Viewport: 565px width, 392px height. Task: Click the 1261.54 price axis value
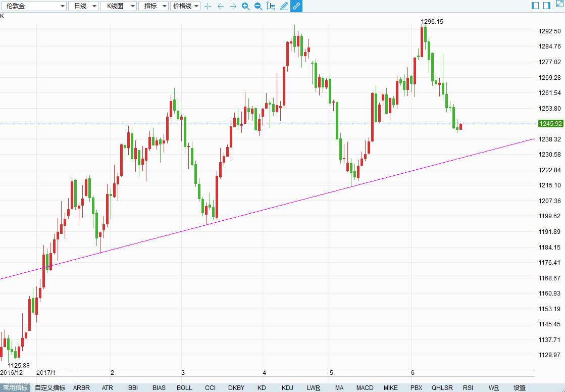coord(549,92)
